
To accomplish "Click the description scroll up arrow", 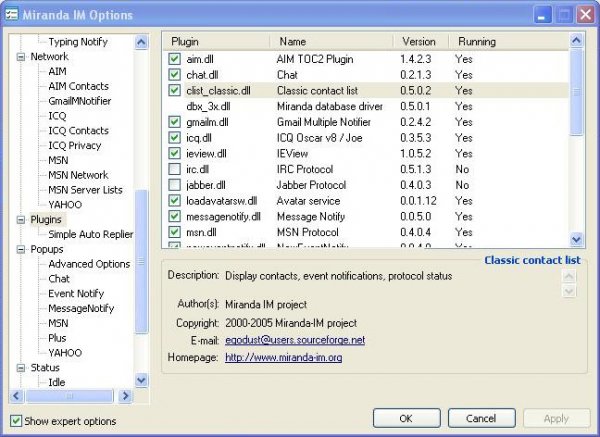I will click(569, 276).
